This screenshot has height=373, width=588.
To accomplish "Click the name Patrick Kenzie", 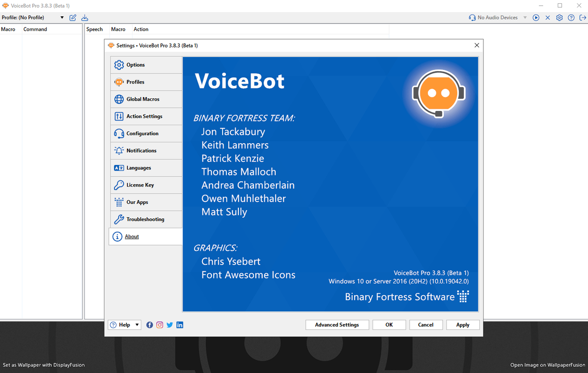I will pos(233,159).
